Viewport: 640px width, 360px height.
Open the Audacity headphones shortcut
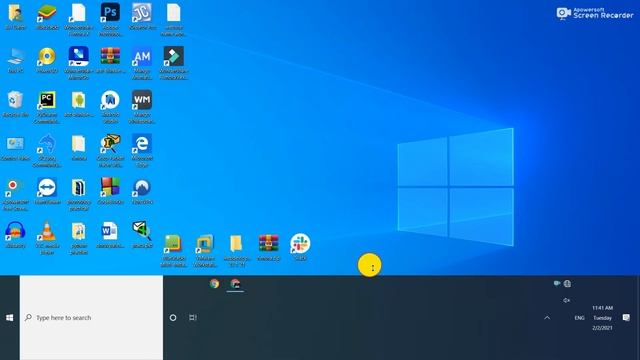tap(16, 235)
